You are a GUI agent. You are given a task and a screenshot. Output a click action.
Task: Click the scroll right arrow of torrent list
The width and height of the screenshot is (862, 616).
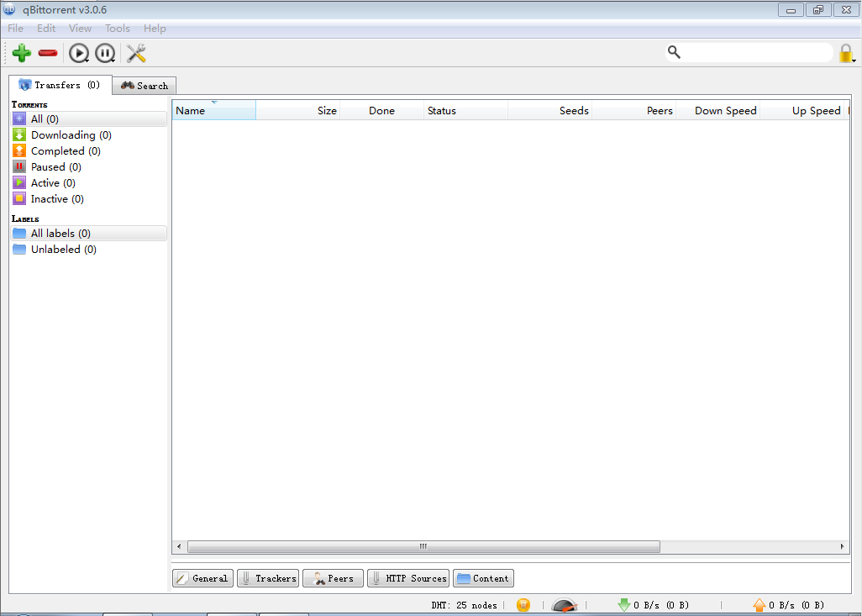(x=842, y=547)
